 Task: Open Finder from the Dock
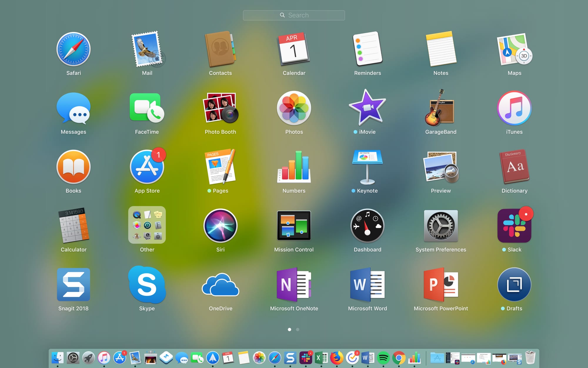(58, 358)
